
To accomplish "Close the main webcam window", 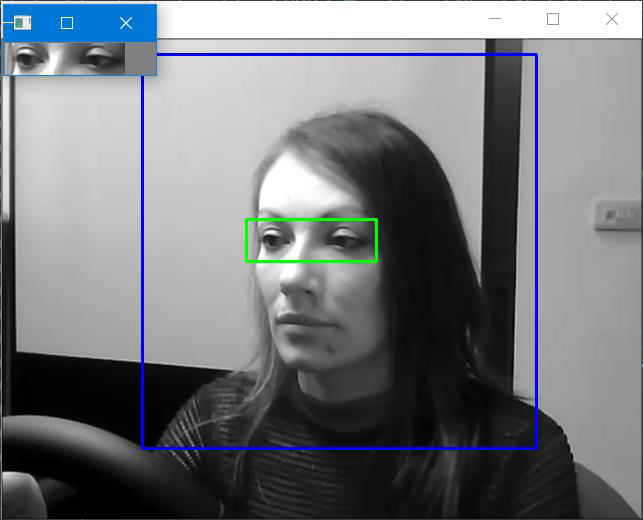I will pyautogui.click(x=612, y=19).
